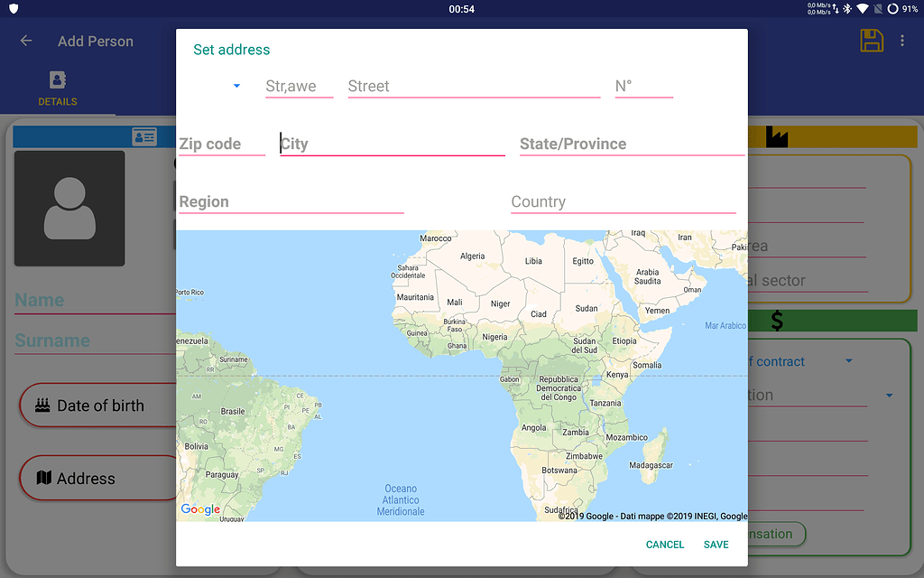Click the Country field
The width and height of the screenshot is (924, 578).
pyautogui.click(x=624, y=202)
